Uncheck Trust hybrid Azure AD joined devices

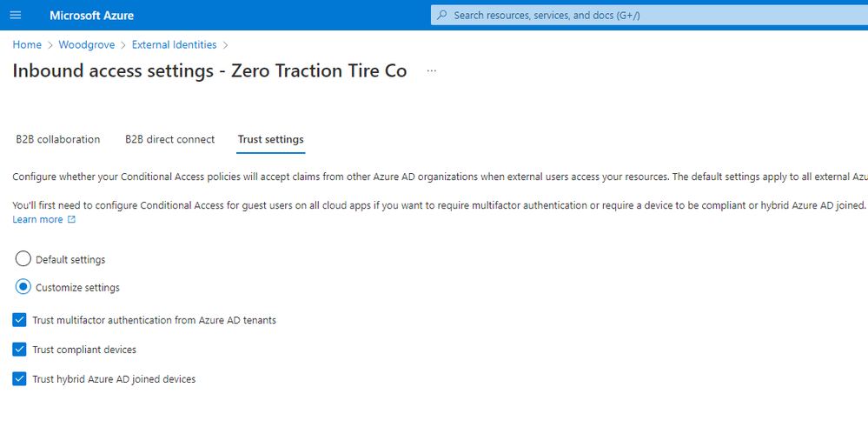coord(19,378)
